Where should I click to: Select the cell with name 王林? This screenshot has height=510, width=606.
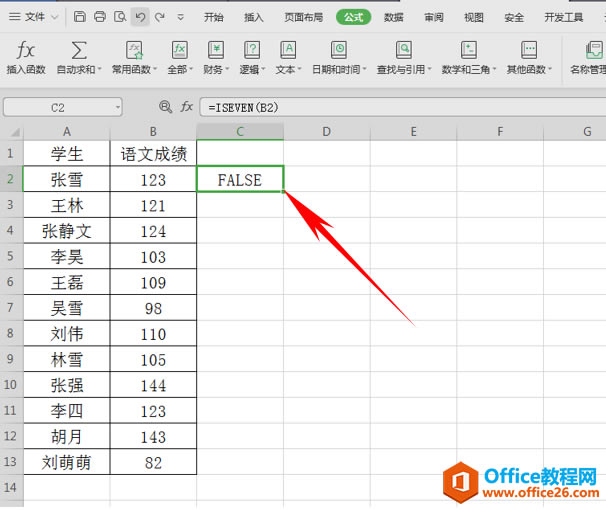67,205
